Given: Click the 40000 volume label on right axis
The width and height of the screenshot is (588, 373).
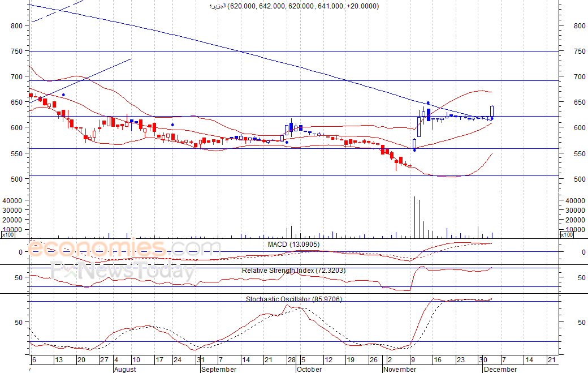Looking at the screenshot, I should (575, 201).
